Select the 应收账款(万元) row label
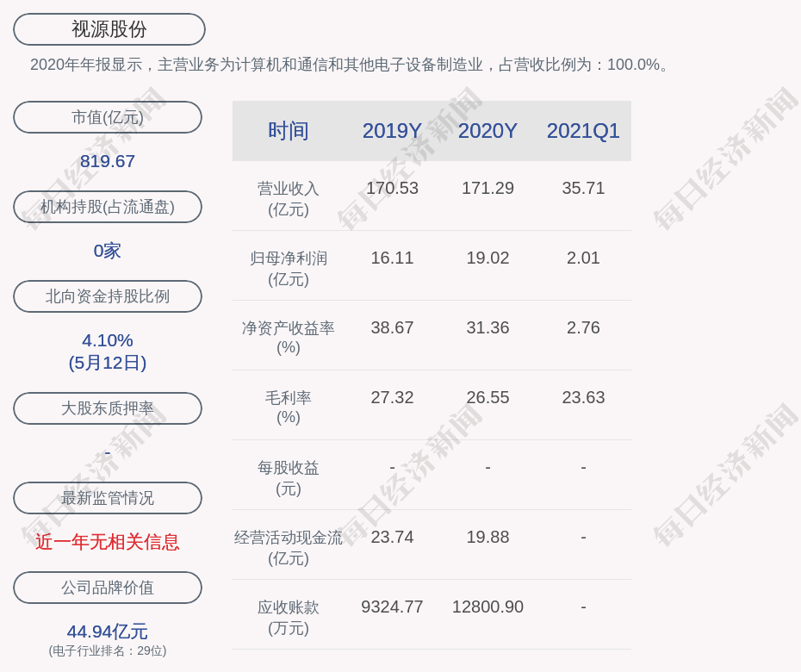801x672 pixels. tap(289, 618)
